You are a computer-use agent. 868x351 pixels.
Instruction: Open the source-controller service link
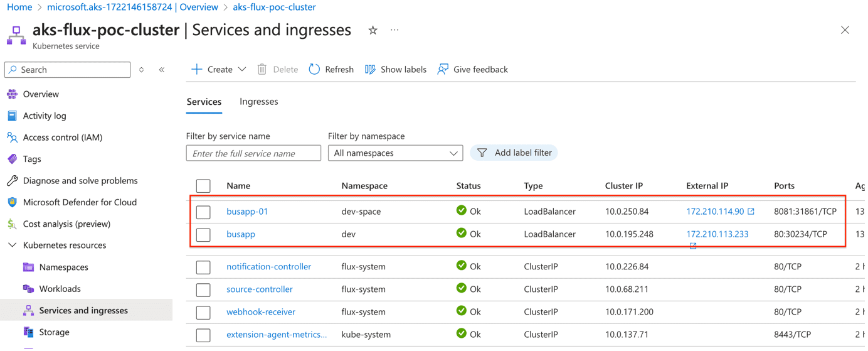tap(260, 289)
